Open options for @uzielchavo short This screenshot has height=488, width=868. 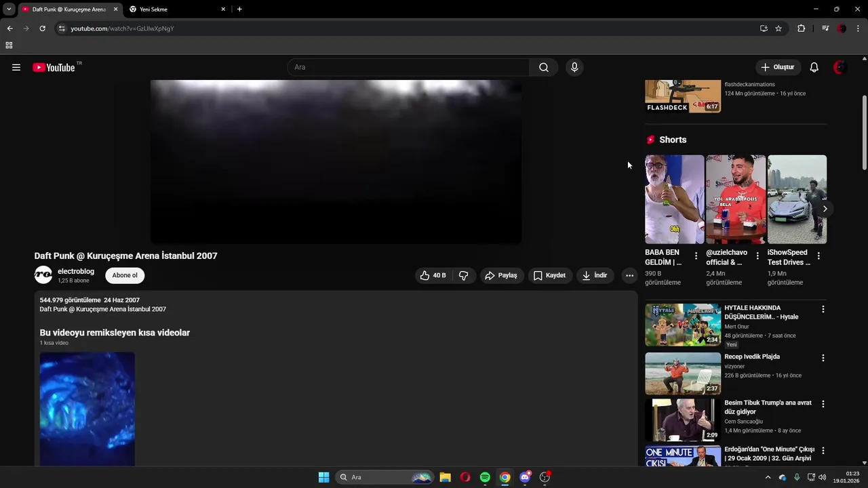point(757,256)
